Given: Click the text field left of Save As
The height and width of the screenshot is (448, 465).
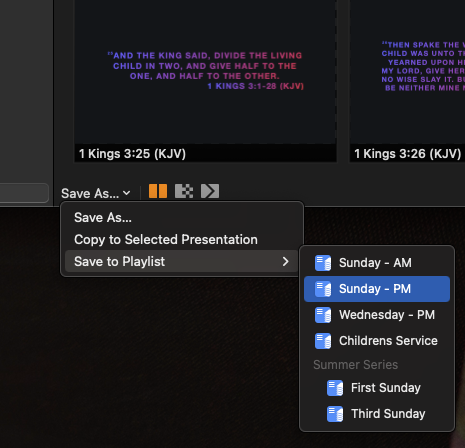Looking at the screenshot, I should coord(24,193).
